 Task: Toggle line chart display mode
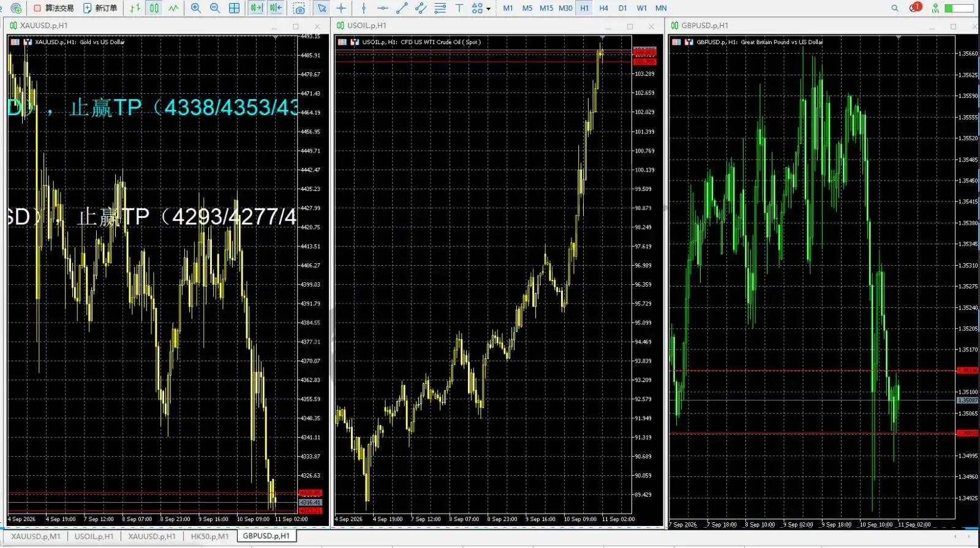[174, 8]
